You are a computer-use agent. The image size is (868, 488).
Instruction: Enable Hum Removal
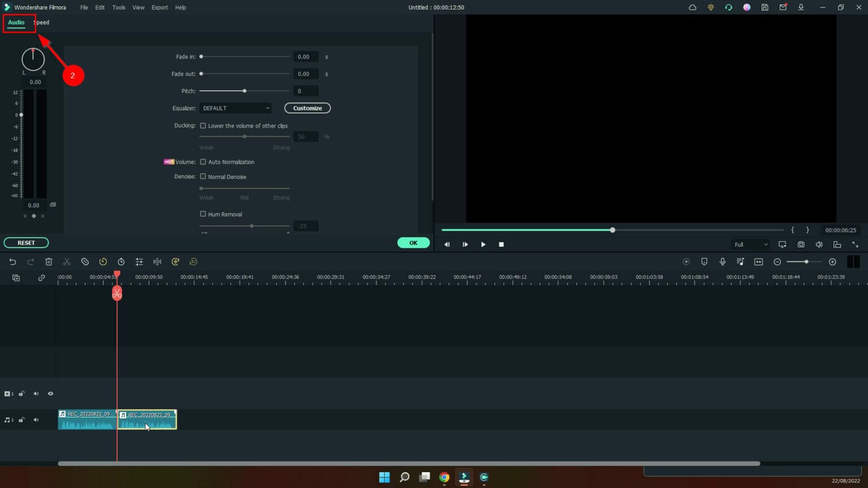pyautogui.click(x=203, y=213)
